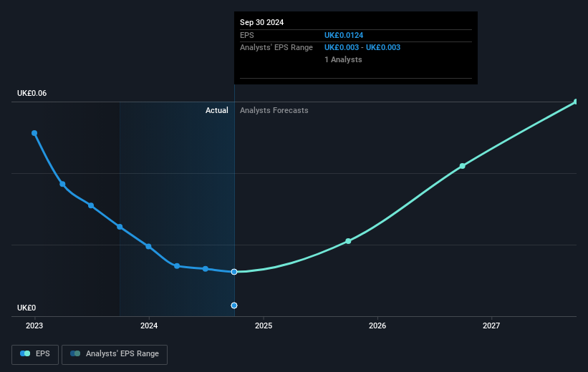Screen dimensions: 588x372
Task: Select the EPS point at start of shaded region
Action: coord(120,227)
